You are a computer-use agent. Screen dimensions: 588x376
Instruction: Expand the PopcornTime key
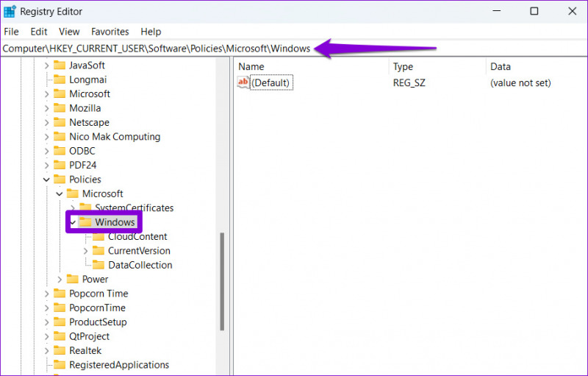click(46, 308)
